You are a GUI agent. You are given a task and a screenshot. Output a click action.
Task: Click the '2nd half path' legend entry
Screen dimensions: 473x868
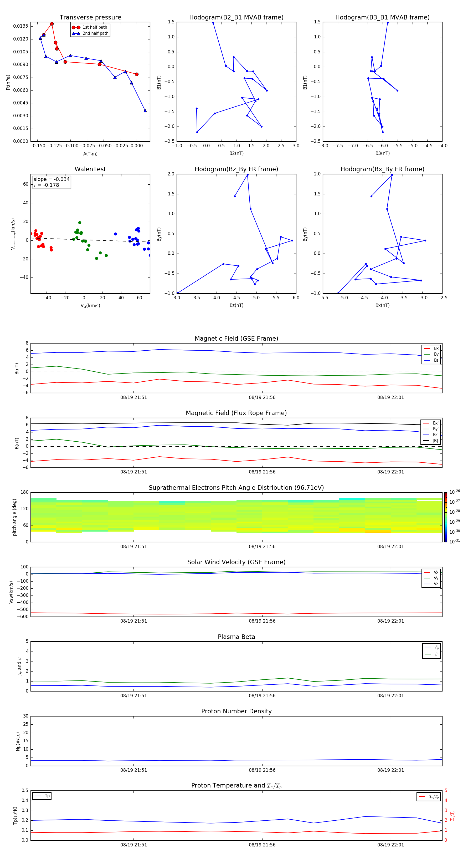(90, 33)
